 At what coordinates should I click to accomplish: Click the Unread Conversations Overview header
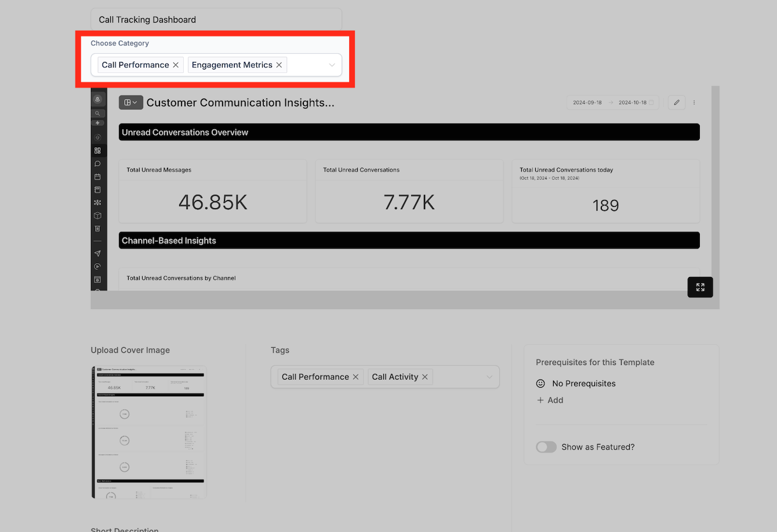click(x=409, y=132)
